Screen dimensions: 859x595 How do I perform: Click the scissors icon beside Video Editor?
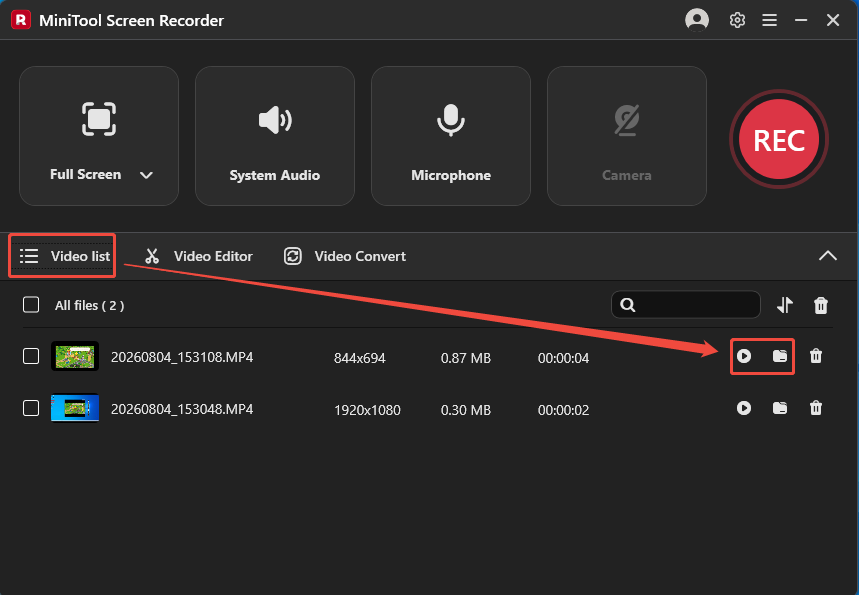coord(152,256)
